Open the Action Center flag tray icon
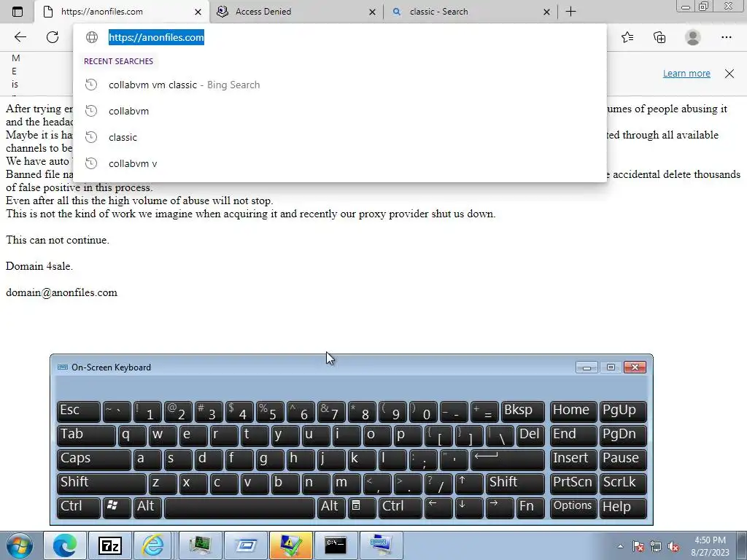Screen dimensions: 747x560 click(638, 547)
